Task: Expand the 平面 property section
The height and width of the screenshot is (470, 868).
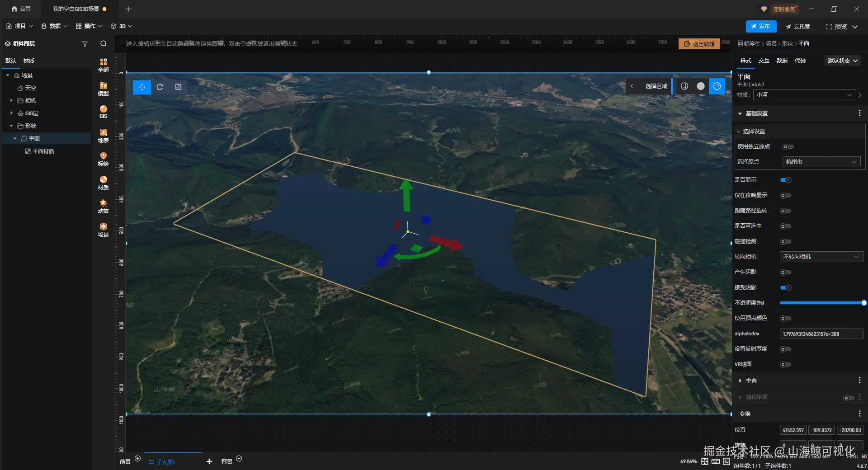Action: coord(740,381)
